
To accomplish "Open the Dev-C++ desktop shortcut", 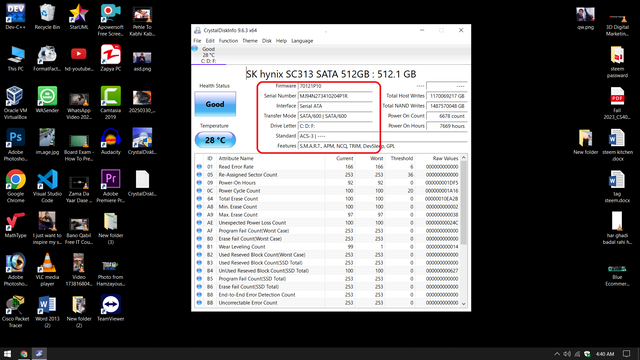I will click(x=16, y=17).
